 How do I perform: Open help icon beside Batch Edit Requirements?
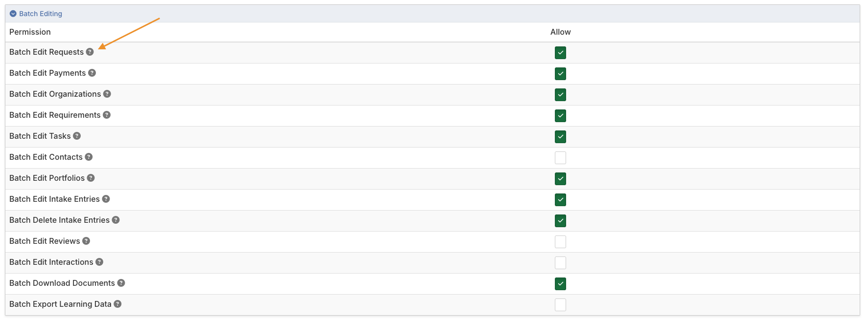tap(107, 115)
